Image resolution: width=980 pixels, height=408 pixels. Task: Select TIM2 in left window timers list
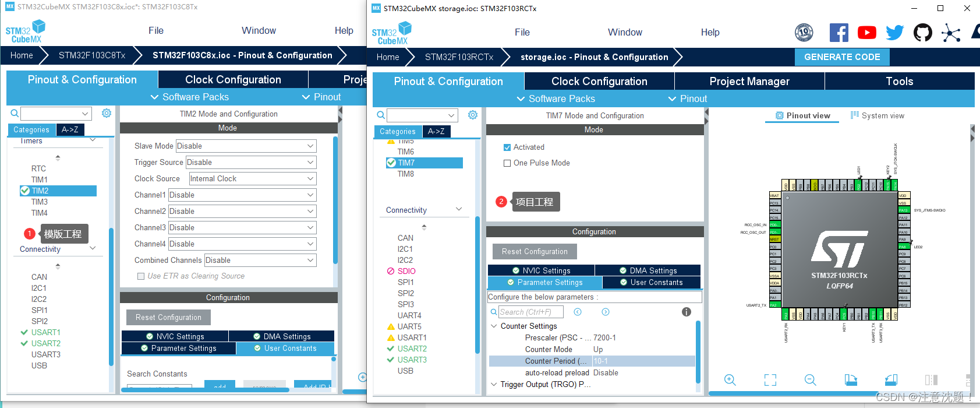(x=58, y=191)
